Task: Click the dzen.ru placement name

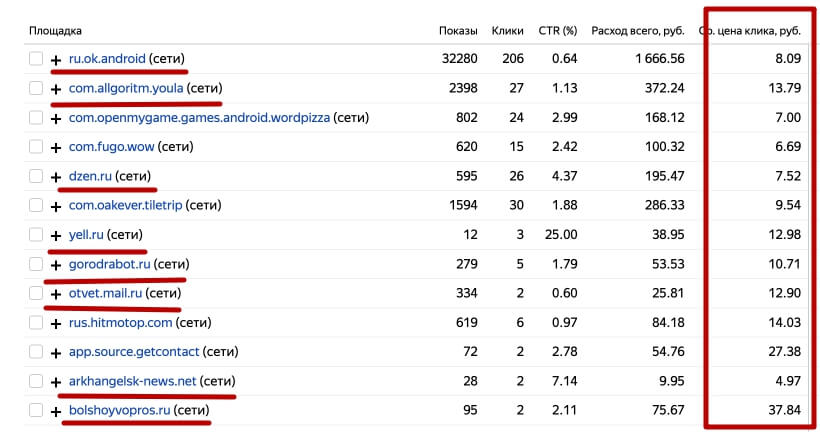Action: pyautogui.click(x=90, y=176)
